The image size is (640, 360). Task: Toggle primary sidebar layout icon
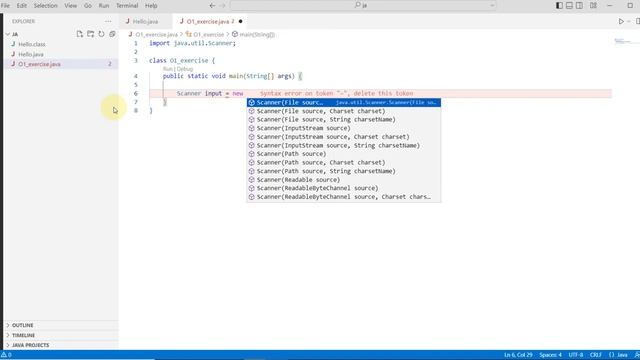(559, 6)
